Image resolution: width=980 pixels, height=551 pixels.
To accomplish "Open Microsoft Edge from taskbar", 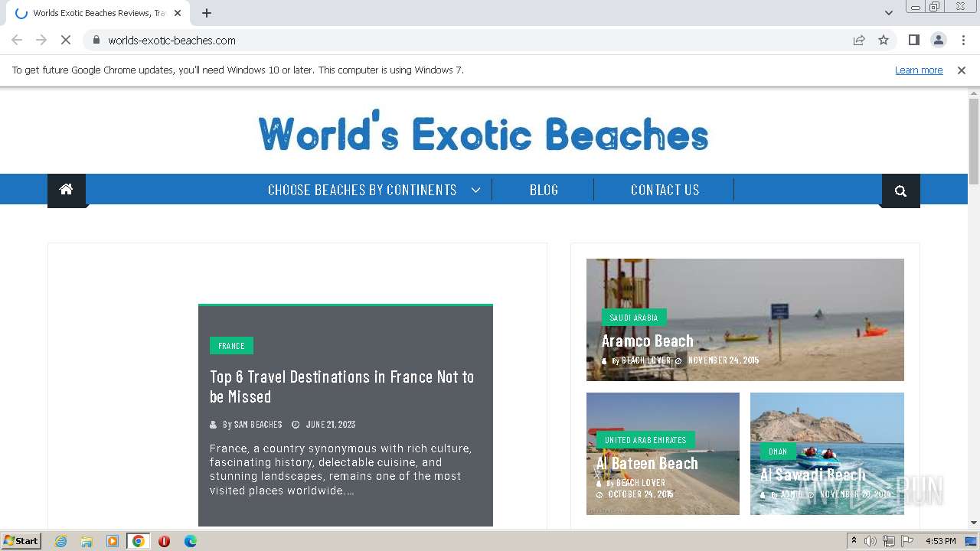I will click(x=191, y=541).
